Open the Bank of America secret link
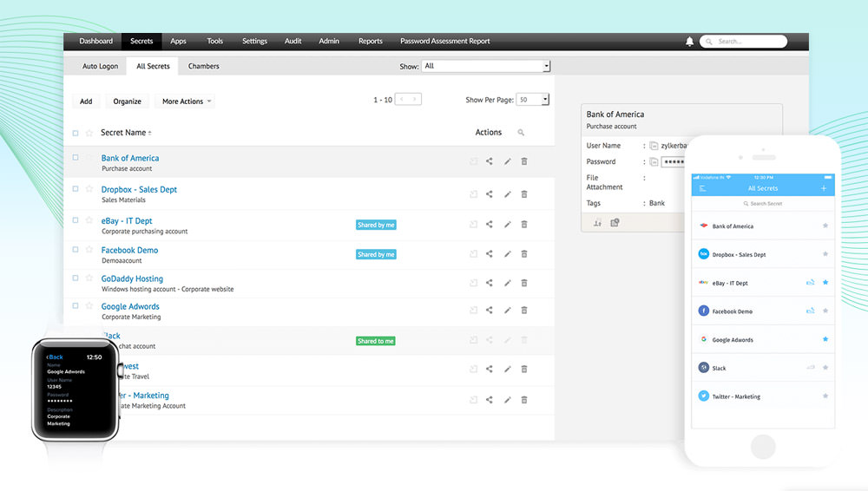This screenshot has width=868, height=491. coord(130,158)
